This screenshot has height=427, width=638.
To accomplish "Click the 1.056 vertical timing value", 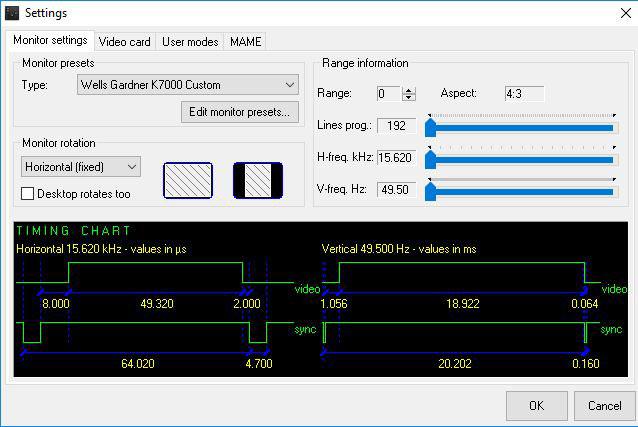I will point(334,304).
